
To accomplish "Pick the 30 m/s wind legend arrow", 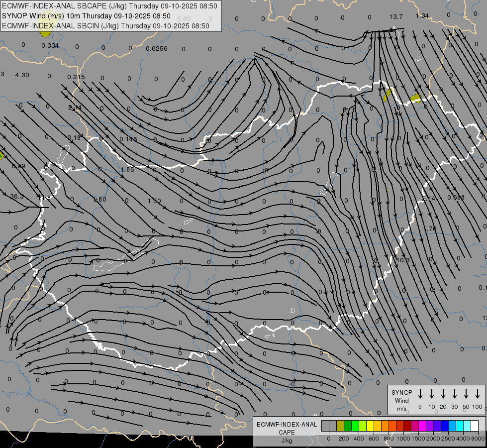I will pyautogui.click(x=455, y=393).
